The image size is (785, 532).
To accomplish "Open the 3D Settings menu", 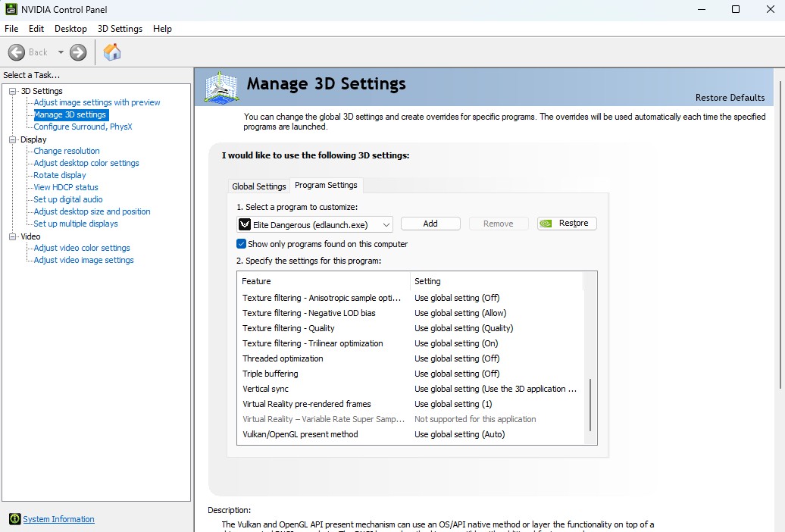I will 120,29.
